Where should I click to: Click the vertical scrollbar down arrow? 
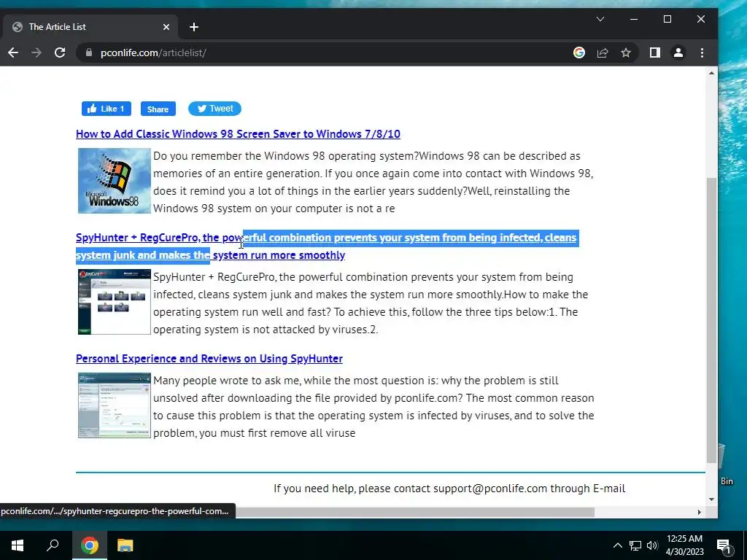tap(711, 499)
